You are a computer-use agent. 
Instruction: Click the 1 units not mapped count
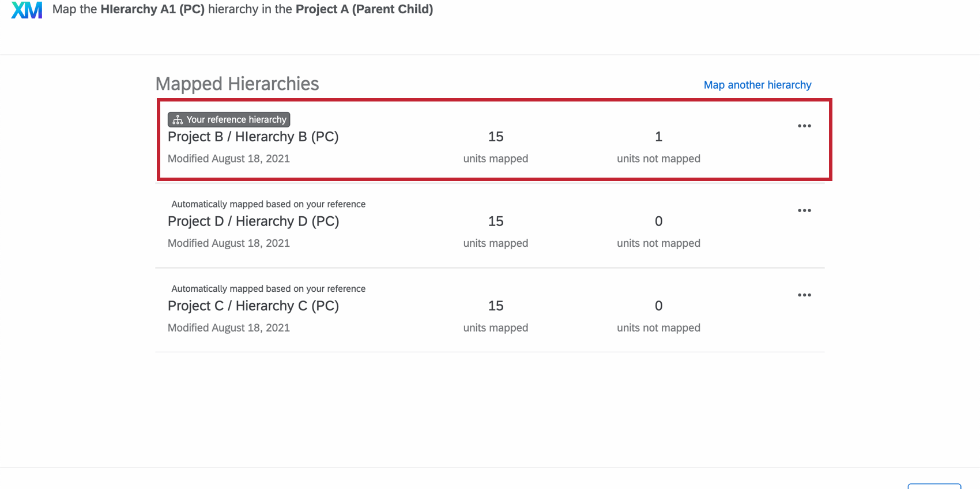coord(658,137)
